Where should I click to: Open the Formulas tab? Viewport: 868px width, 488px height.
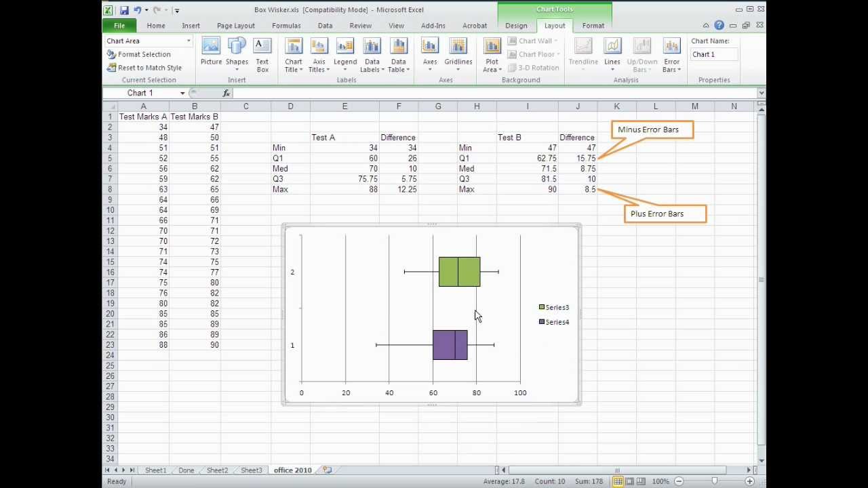(x=286, y=26)
